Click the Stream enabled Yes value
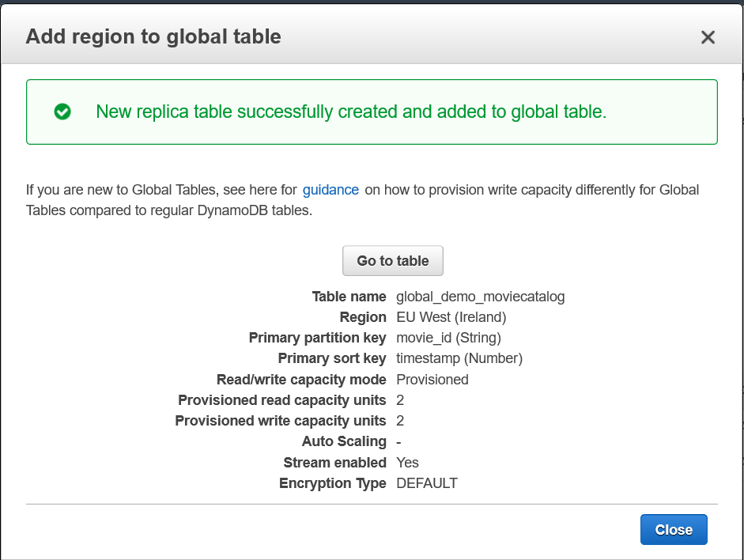Screen dimensions: 744x560 [407, 462]
